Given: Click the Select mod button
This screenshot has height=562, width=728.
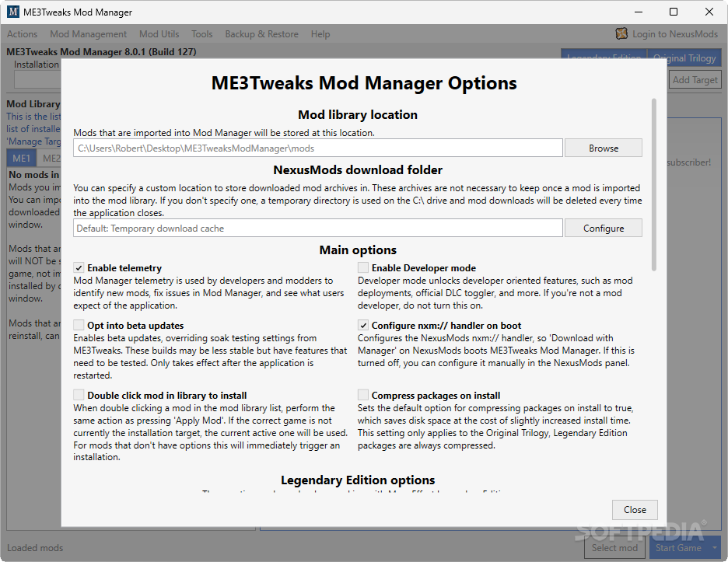Looking at the screenshot, I should 614,547.
